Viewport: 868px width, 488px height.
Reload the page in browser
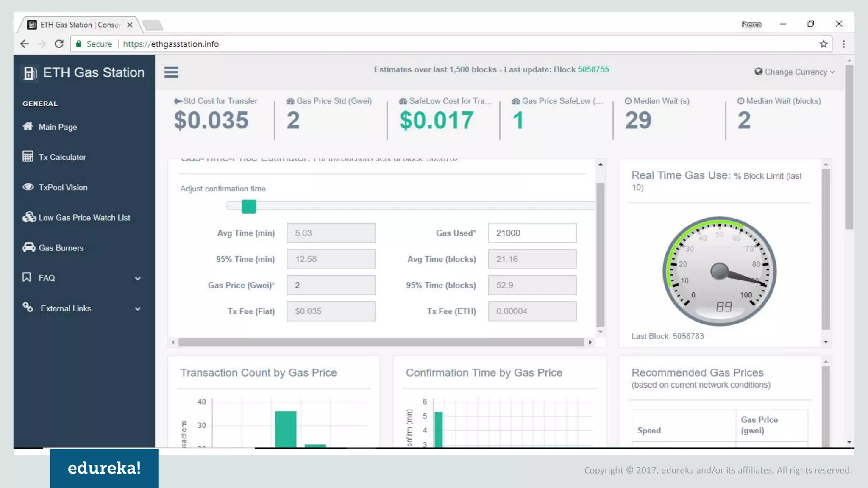[59, 44]
